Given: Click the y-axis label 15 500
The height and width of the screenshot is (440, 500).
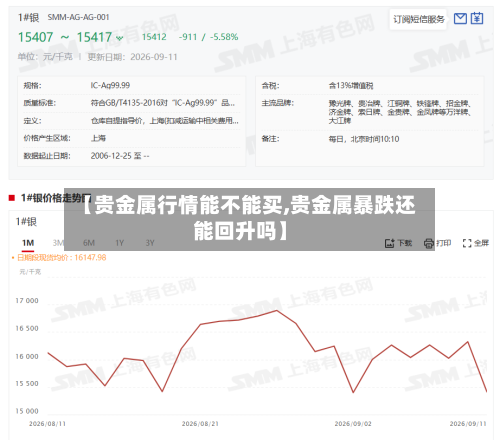Looking at the screenshot, I should 27,384.
